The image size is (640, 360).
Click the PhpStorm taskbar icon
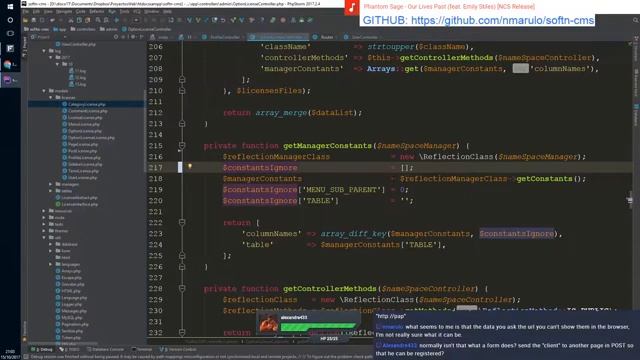coord(10,80)
